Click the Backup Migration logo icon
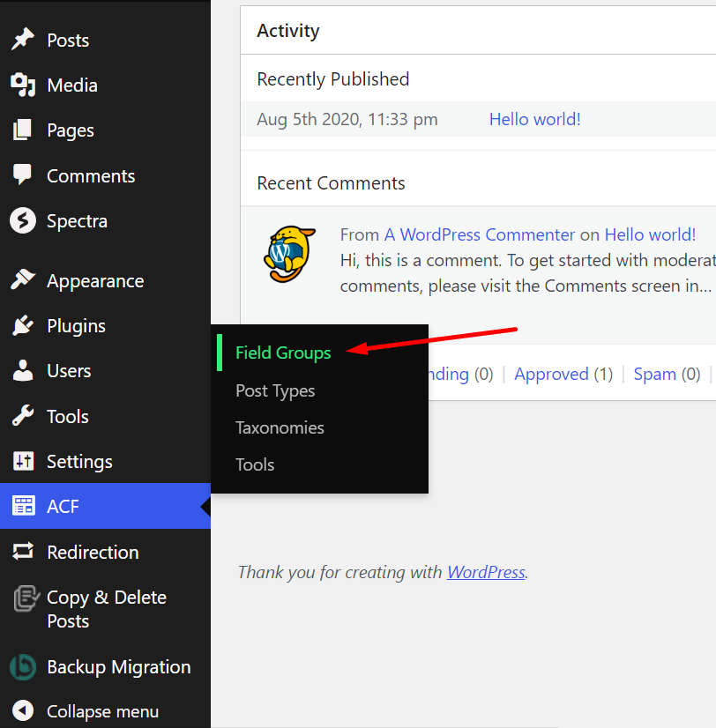Screen dimensions: 716x728 tap(22, 667)
